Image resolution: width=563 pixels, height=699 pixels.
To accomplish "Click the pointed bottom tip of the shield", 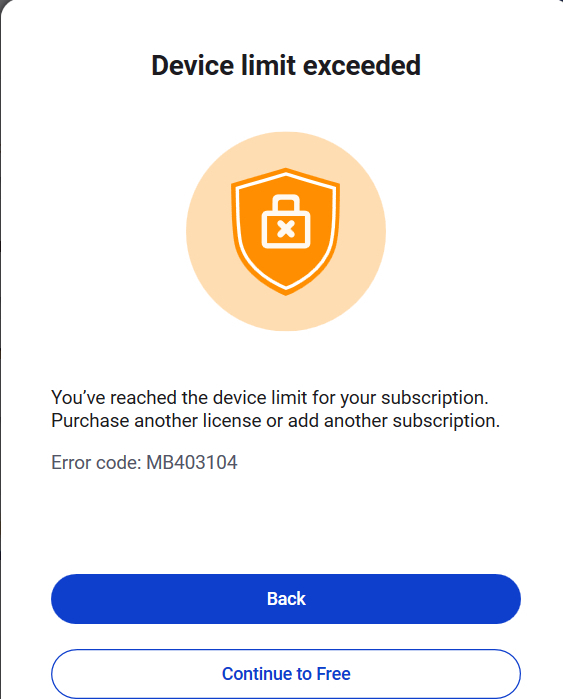I will pos(286,291).
